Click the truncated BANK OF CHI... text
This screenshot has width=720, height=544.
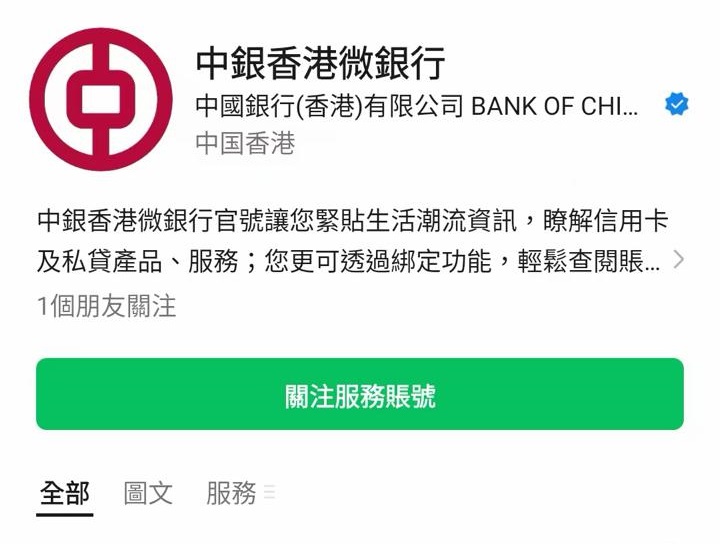[555, 107]
